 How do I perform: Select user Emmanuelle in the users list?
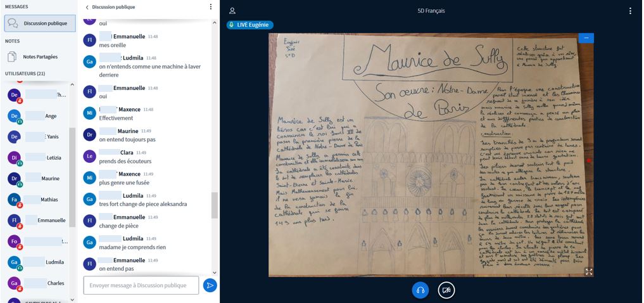click(x=37, y=221)
